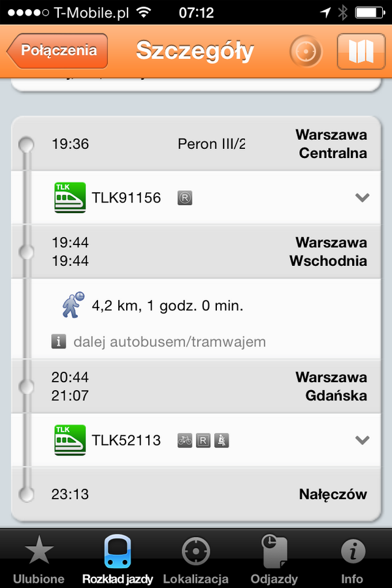Select the Rozkład jazdy tab

pos(118,559)
